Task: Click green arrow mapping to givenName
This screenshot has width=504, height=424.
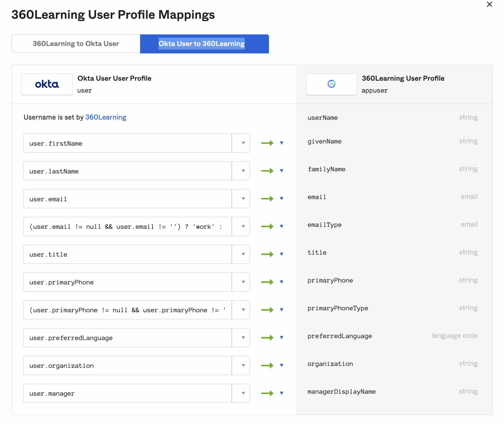Action: (267, 143)
